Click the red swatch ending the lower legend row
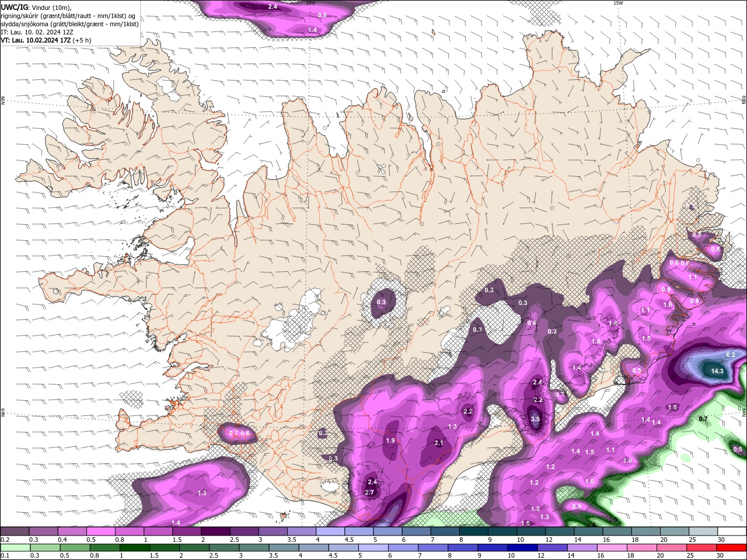This screenshot has width=747, height=560. click(731, 548)
